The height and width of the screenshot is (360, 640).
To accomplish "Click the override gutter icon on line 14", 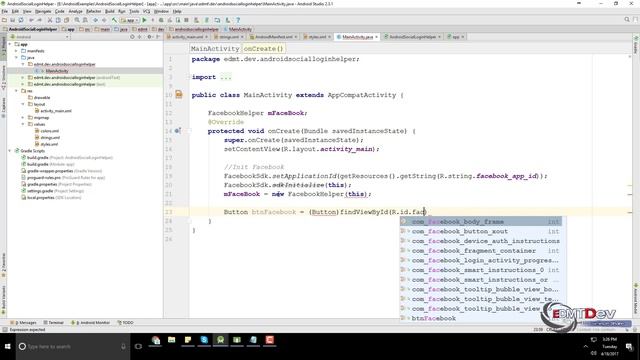I will (178, 131).
